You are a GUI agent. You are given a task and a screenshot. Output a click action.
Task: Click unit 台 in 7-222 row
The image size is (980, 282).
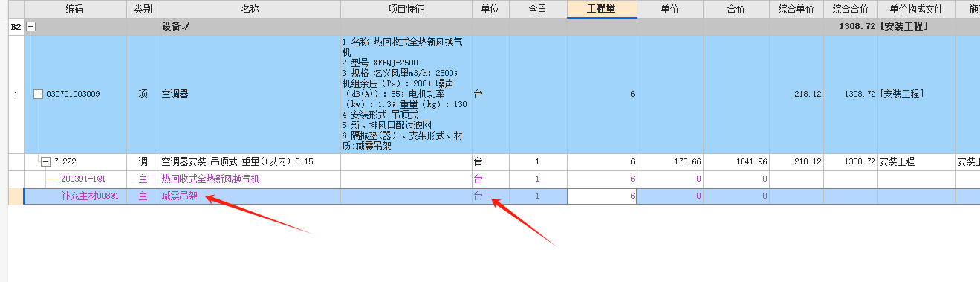490,162
